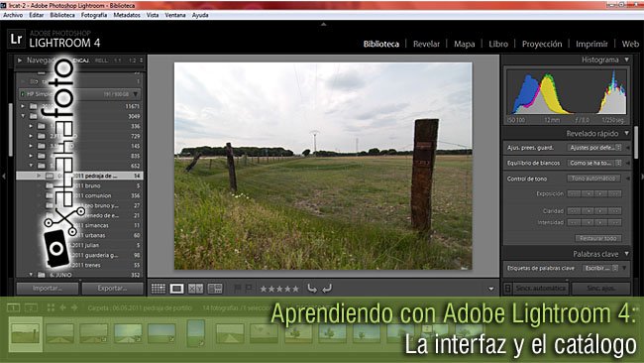Decrease Intensidad by a large step

[x=574, y=222]
